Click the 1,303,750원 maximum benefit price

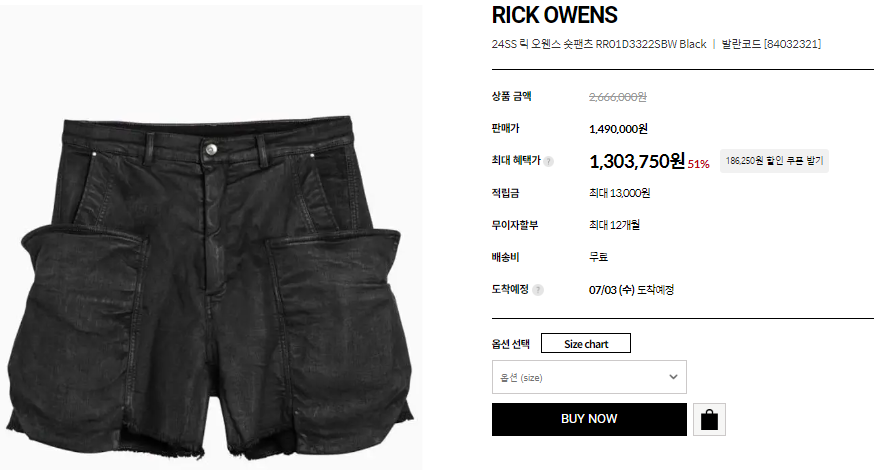[x=637, y=161]
